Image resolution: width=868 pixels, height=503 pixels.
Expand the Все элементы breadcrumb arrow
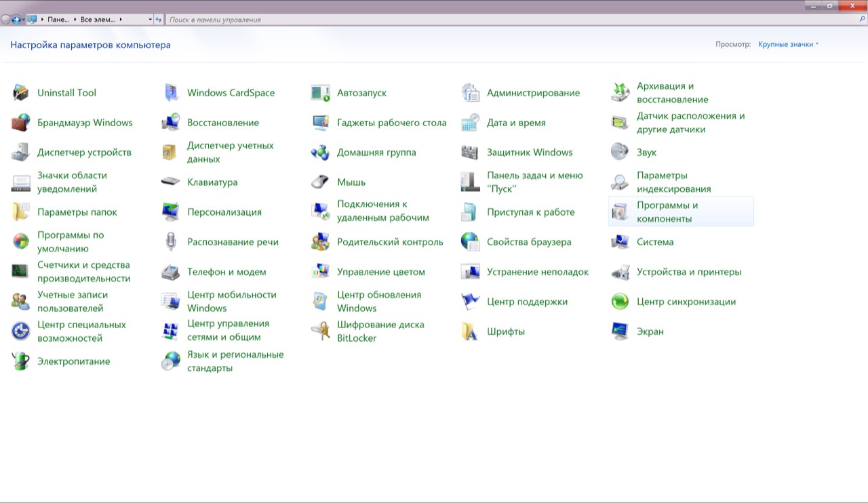pos(121,20)
